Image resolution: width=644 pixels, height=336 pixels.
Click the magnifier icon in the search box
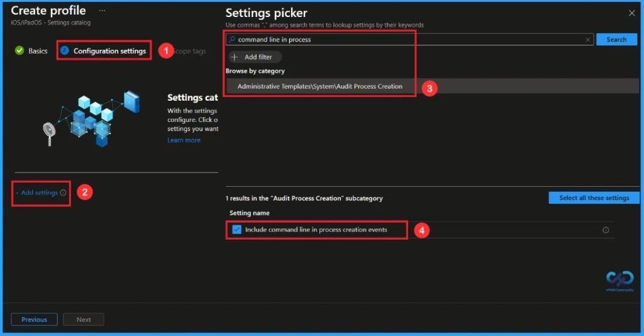pos(232,40)
